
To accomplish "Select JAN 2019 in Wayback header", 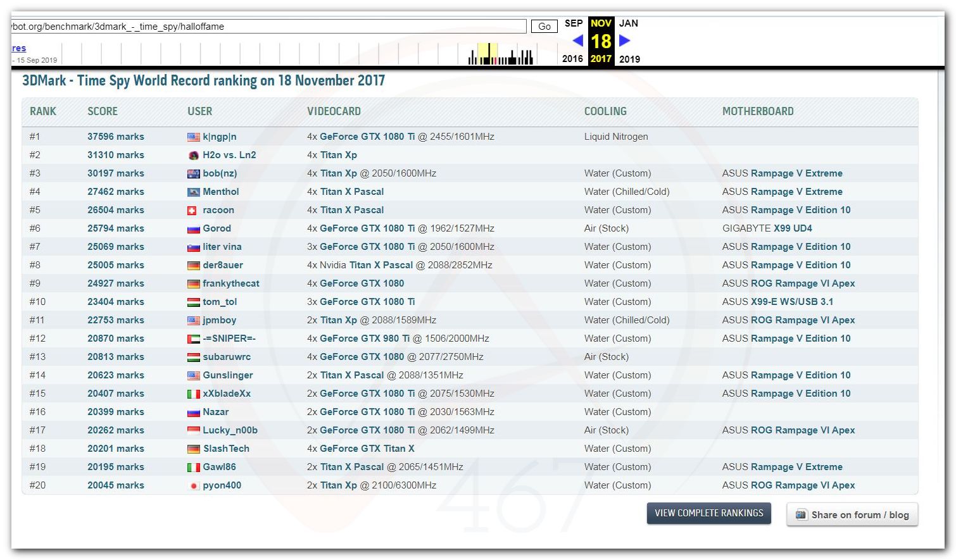I will pos(629,40).
